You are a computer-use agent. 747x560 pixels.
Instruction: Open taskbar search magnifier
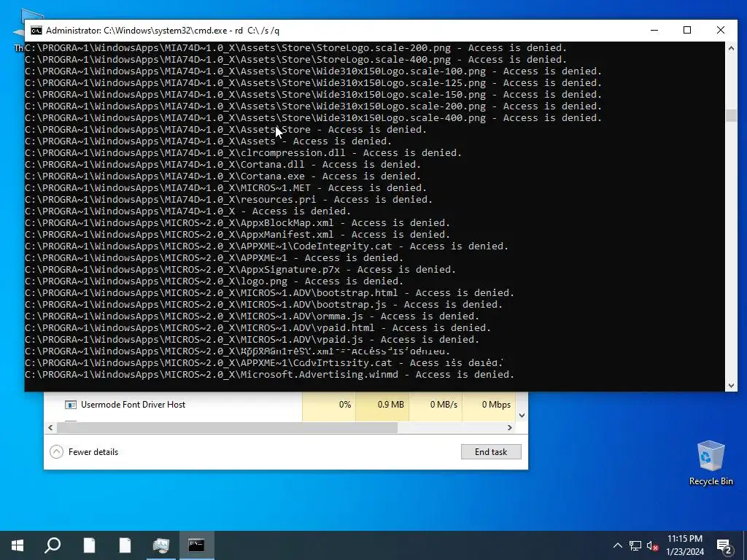(x=53, y=545)
